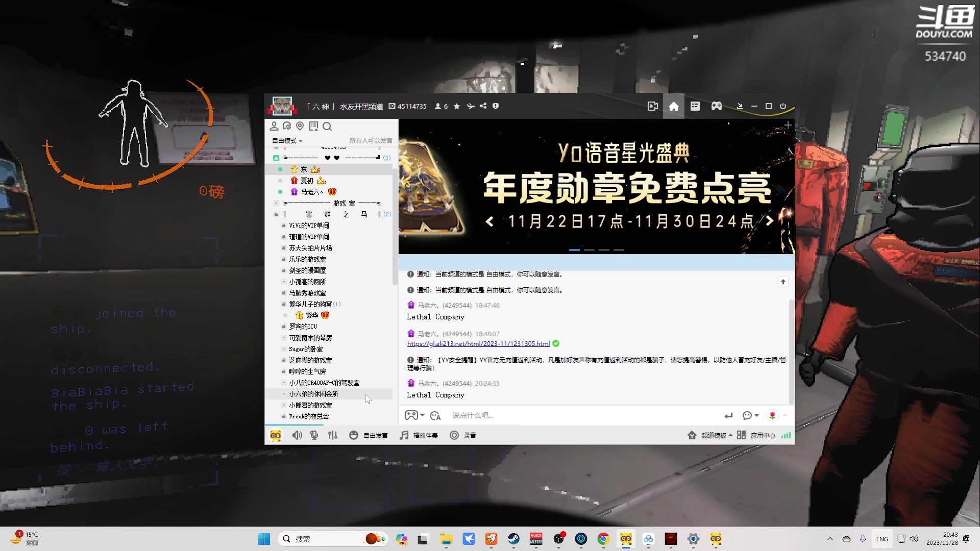Open the 自由模式 mode dropdown
Viewport: 980px width, 551px height.
(x=287, y=141)
